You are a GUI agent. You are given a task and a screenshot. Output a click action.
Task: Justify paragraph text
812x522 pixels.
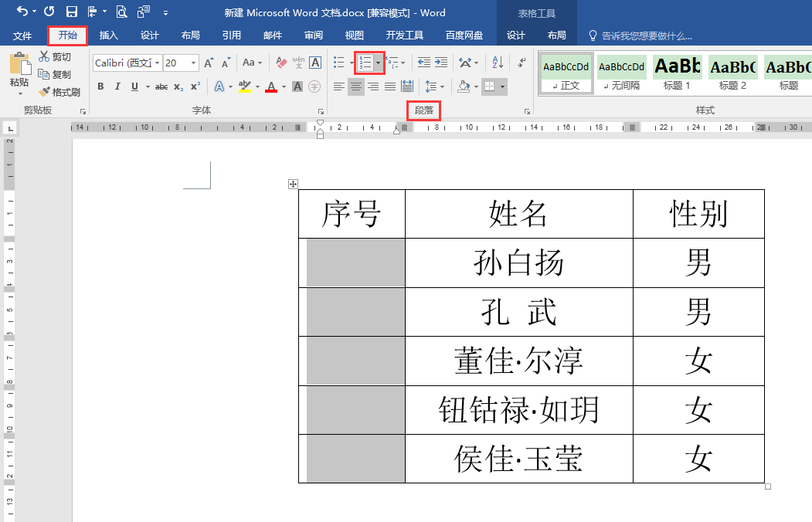click(x=390, y=86)
